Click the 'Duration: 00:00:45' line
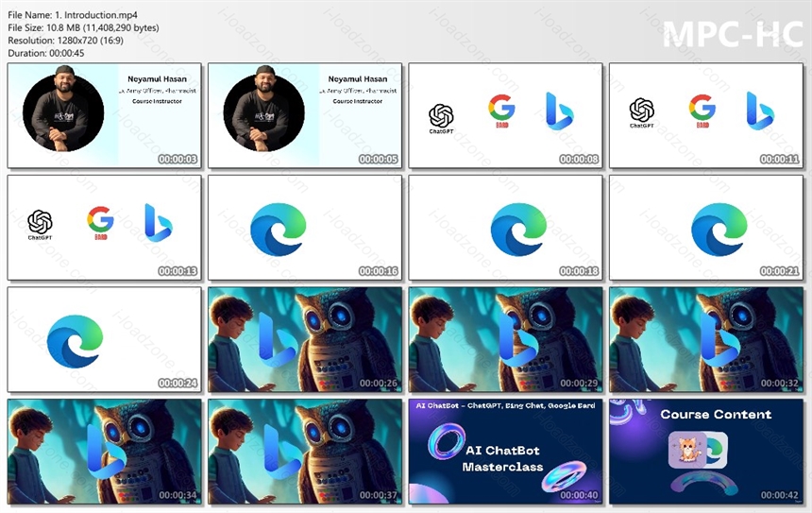This screenshot has width=812, height=513. pyautogui.click(x=45, y=53)
